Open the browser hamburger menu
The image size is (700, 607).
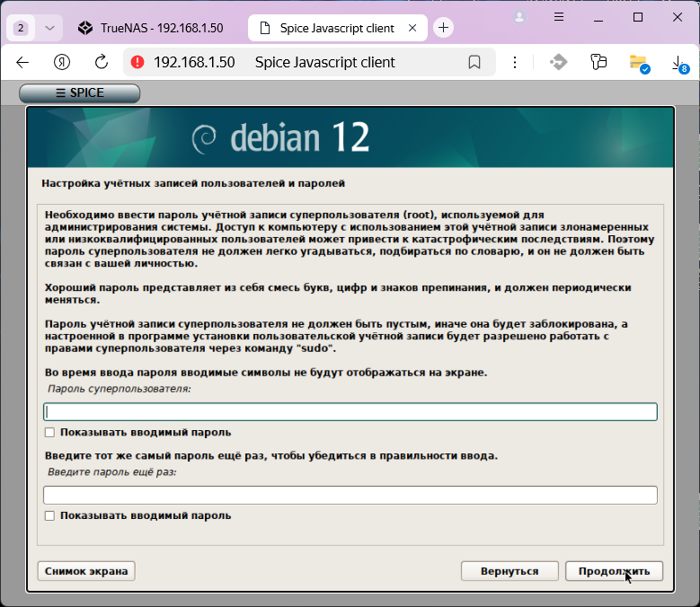pyautogui.click(x=559, y=17)
